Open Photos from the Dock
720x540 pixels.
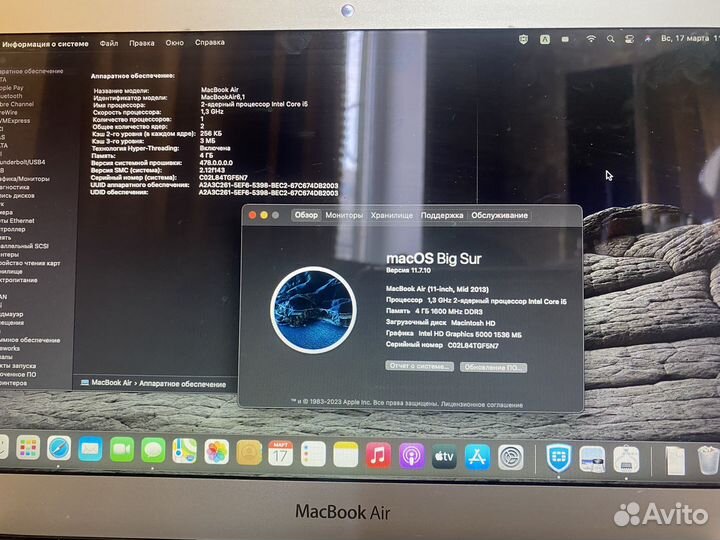click(x=217, y=452)
